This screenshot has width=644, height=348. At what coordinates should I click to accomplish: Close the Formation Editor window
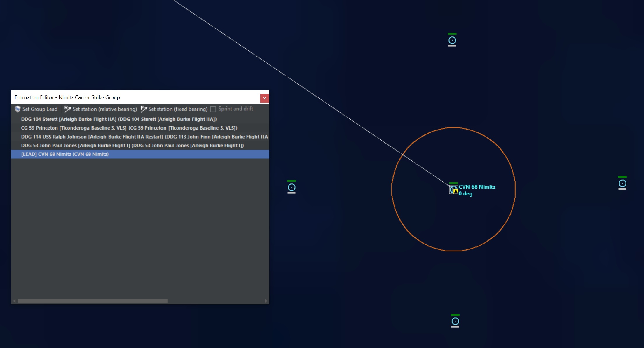pyautogui.click(x=265, y=98)
